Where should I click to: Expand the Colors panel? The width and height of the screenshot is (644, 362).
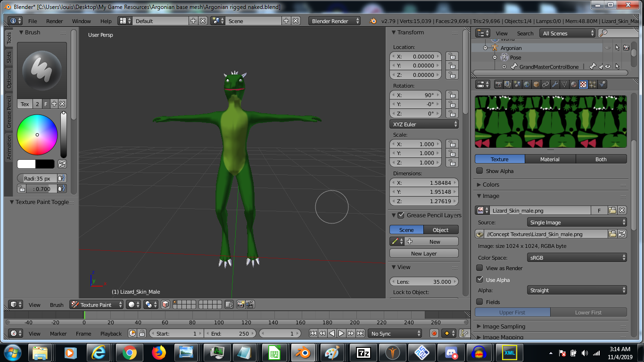pos(491,184)
